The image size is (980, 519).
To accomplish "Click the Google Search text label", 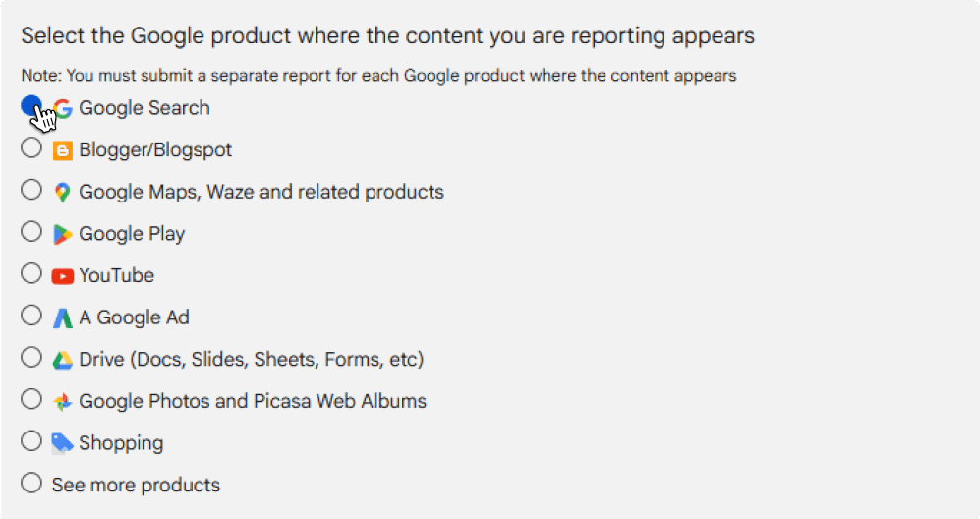I will [144, 108].
